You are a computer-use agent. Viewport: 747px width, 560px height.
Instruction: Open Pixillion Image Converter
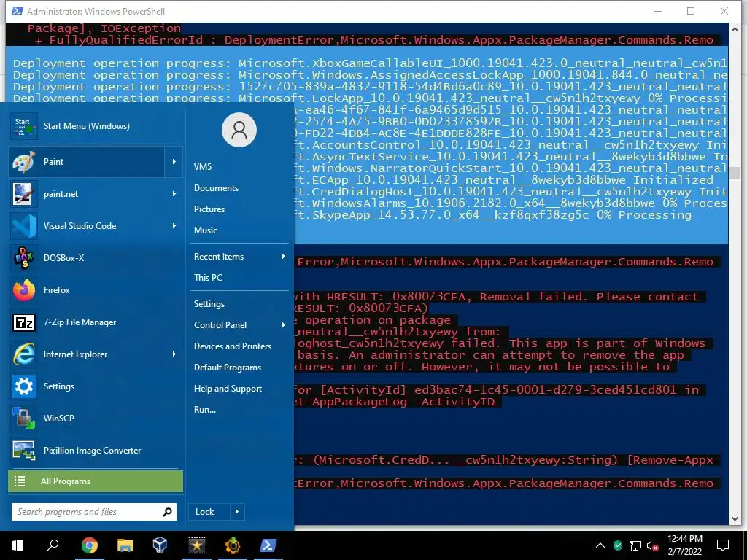pyautogui.click(x=96, y=451)
